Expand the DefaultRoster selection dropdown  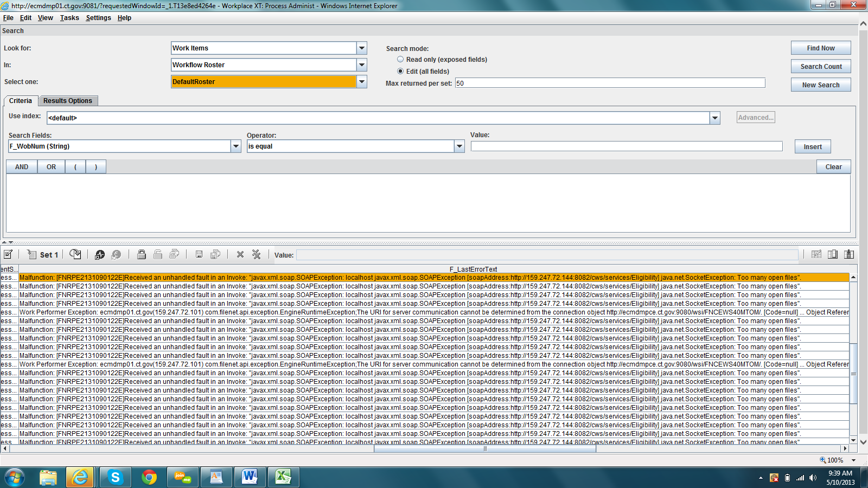(x=361, y=81)
